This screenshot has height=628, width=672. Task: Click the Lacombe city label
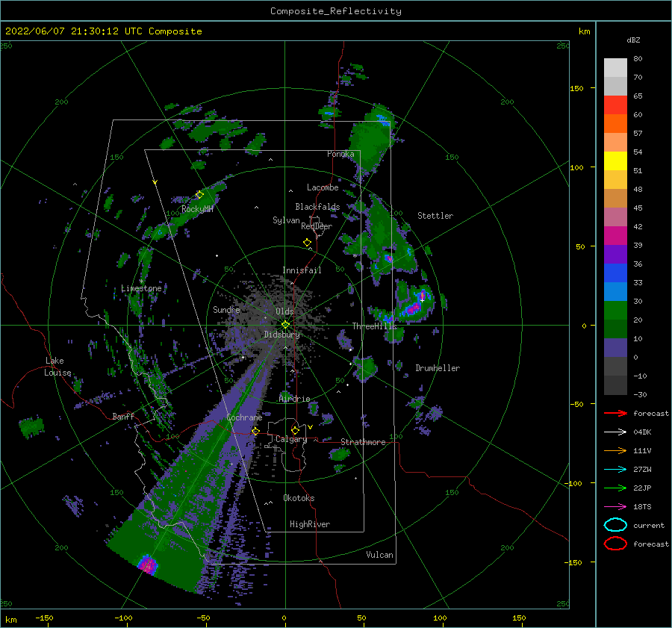click(323, 187)
